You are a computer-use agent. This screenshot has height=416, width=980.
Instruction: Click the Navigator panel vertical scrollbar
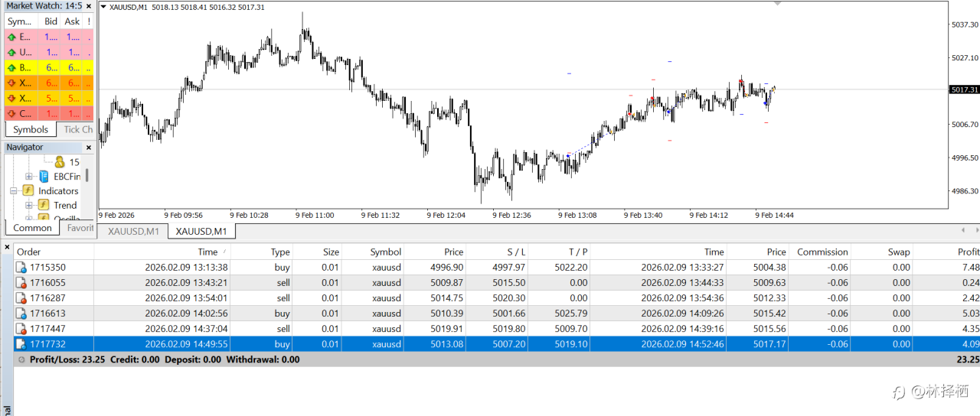click(x=87, y=175)
